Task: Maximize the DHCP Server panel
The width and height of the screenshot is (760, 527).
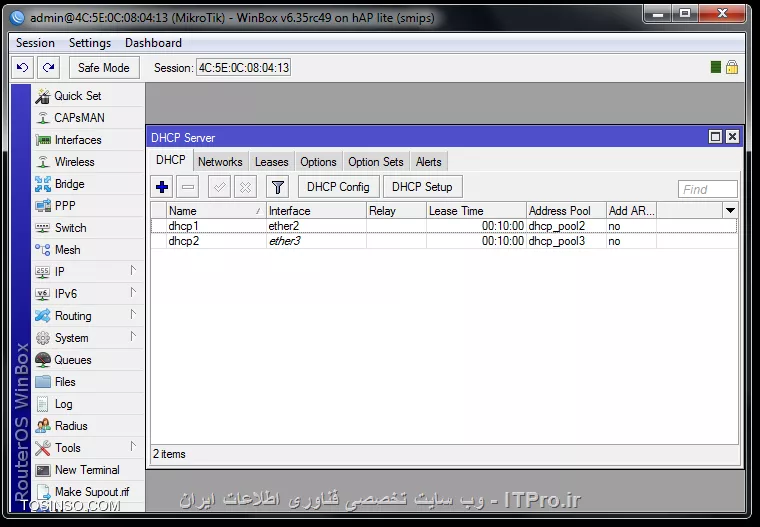Action: click(715, 137)
